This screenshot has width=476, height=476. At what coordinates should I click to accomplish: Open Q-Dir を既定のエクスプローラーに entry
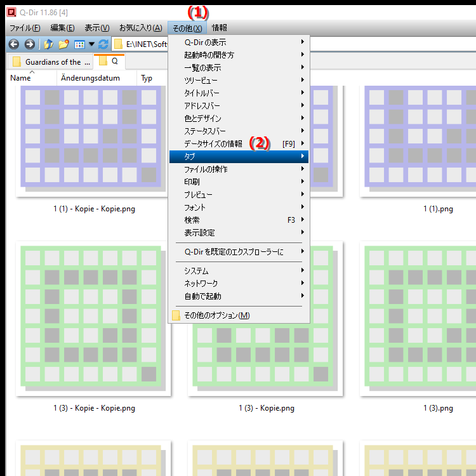[x=239, y=252]
